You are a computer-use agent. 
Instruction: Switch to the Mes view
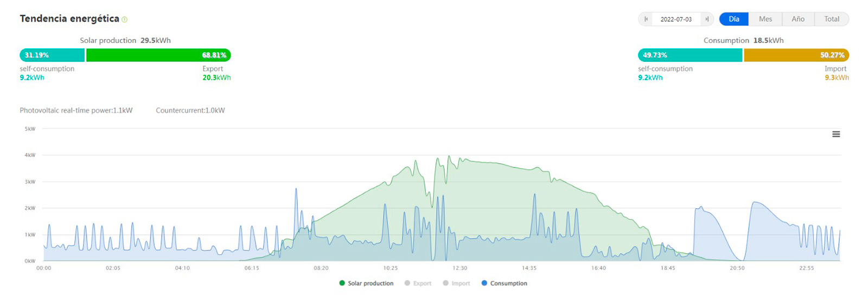click(765, 19)
